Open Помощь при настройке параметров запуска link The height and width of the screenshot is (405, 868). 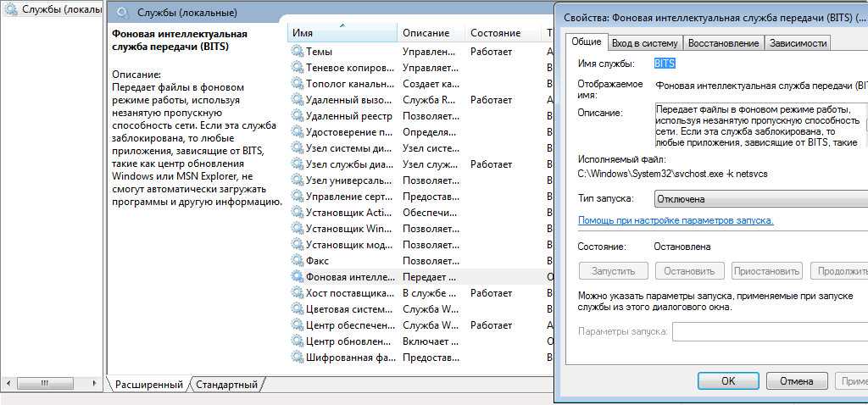676,220
